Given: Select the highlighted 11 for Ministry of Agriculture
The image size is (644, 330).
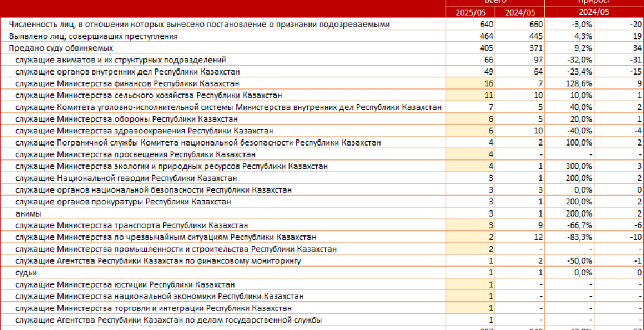Looking at the screenshot, I should pyautogui.click(x=489, y=96).
